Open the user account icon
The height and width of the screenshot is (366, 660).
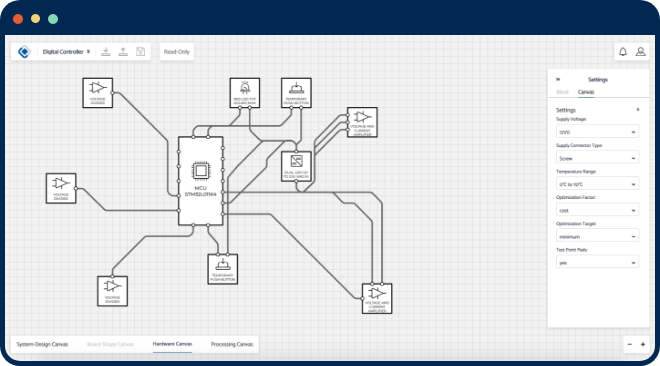coord(640,52)
